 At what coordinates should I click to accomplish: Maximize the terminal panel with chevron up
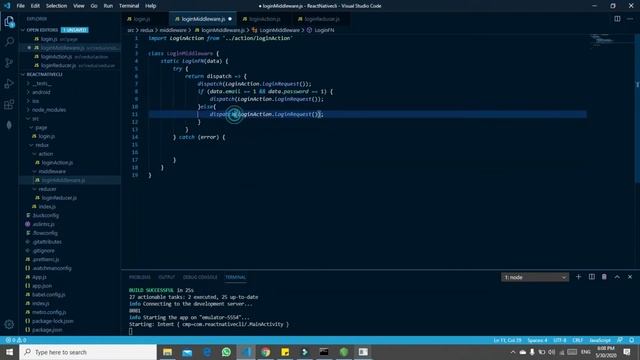click(617, 277)
